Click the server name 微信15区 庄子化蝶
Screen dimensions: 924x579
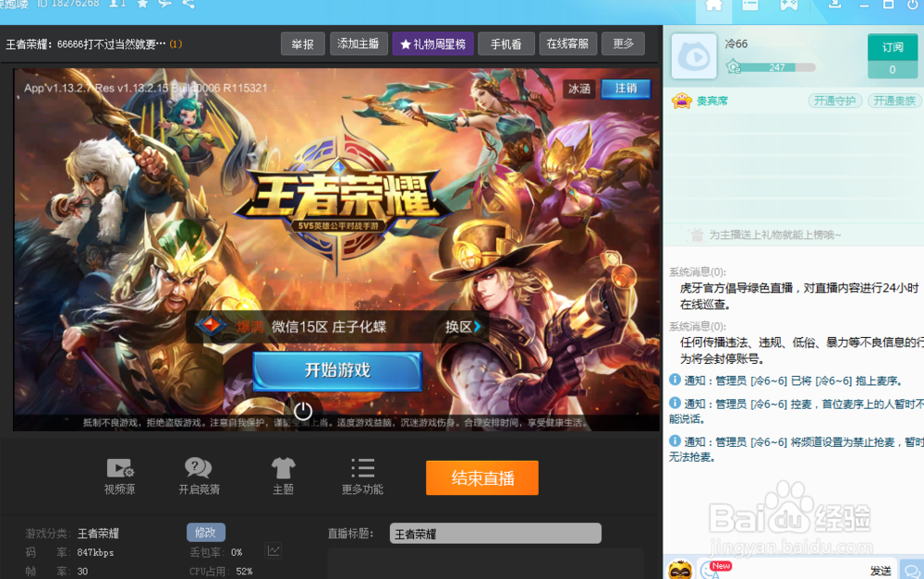329,327
